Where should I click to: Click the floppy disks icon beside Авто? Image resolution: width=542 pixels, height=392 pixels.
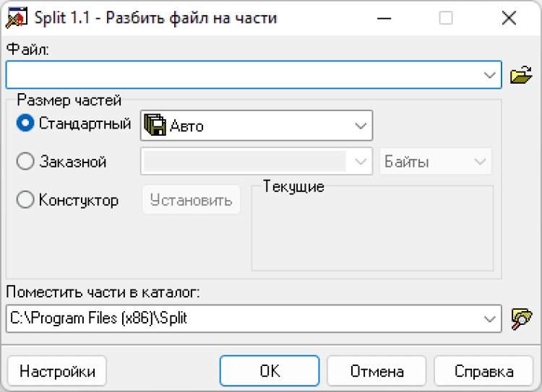(155, 126)
